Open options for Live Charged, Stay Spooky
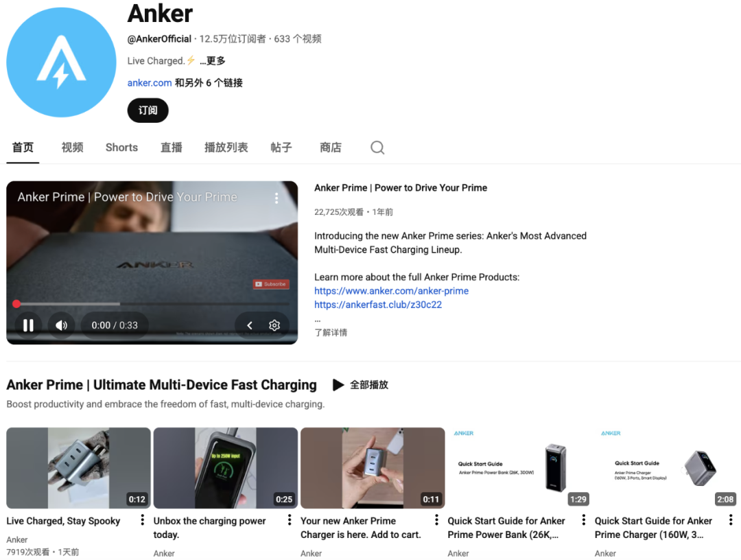741x560 pixels. point(142,520)
